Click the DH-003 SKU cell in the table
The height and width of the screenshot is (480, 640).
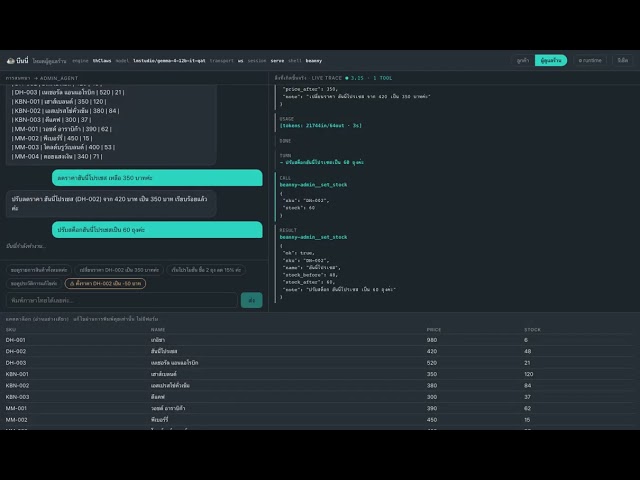coord(16,363)
